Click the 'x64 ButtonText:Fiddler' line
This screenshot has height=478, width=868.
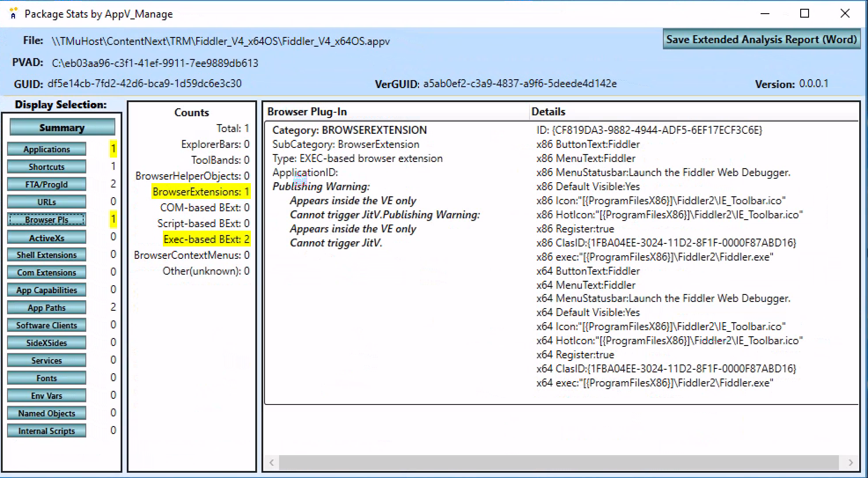click(x=588, y=271)
